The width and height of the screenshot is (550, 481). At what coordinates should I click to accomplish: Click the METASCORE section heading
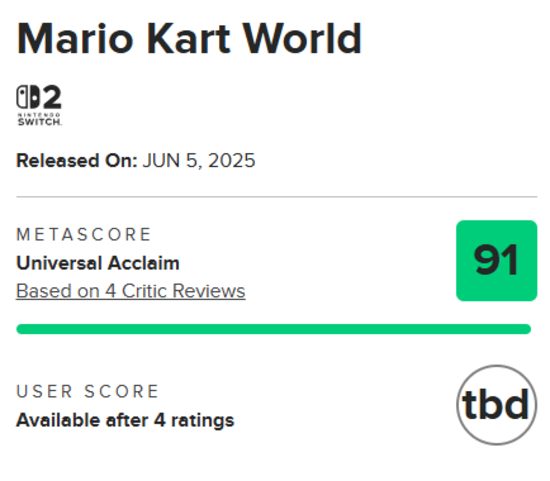84,234
